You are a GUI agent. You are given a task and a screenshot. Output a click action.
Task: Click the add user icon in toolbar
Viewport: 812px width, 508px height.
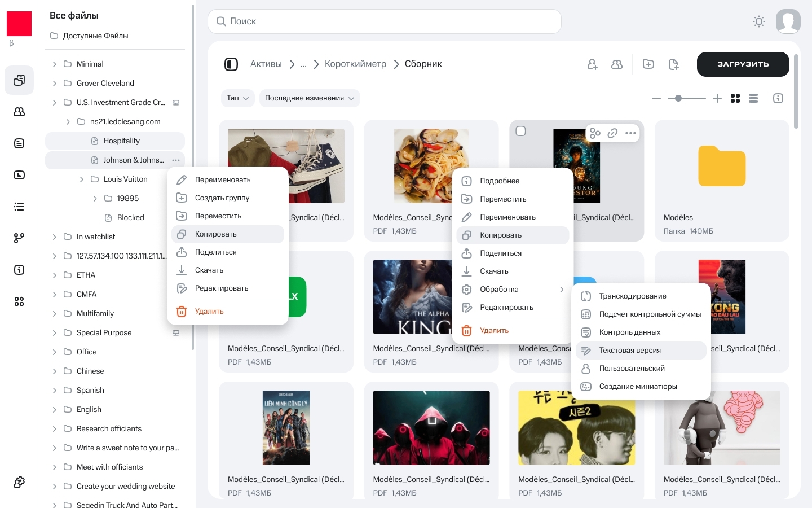point(592,64)
